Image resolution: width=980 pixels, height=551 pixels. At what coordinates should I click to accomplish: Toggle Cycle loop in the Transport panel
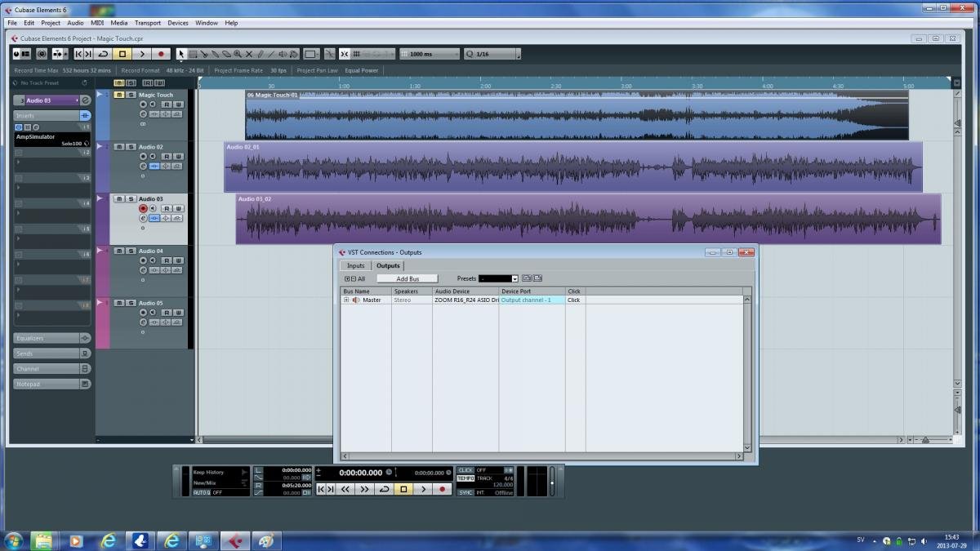(384, 489)
